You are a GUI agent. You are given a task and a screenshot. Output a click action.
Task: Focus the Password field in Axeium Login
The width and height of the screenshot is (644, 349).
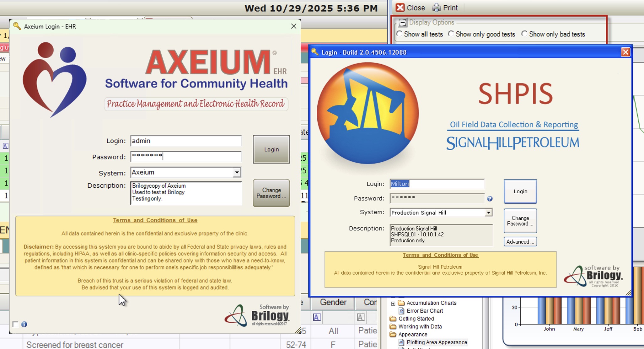[x=186, y=157]
